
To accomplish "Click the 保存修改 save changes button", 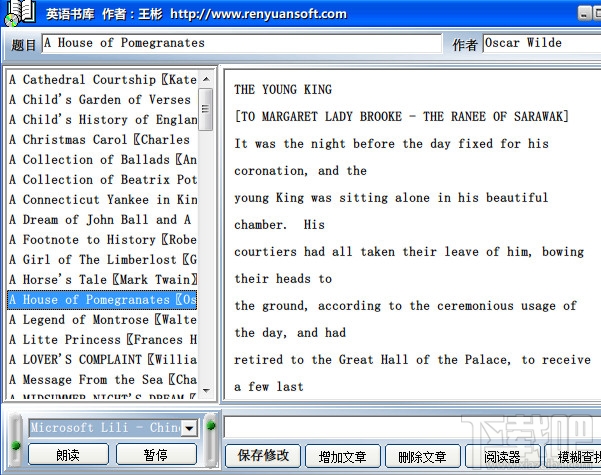I will click(x=263, y=456).
